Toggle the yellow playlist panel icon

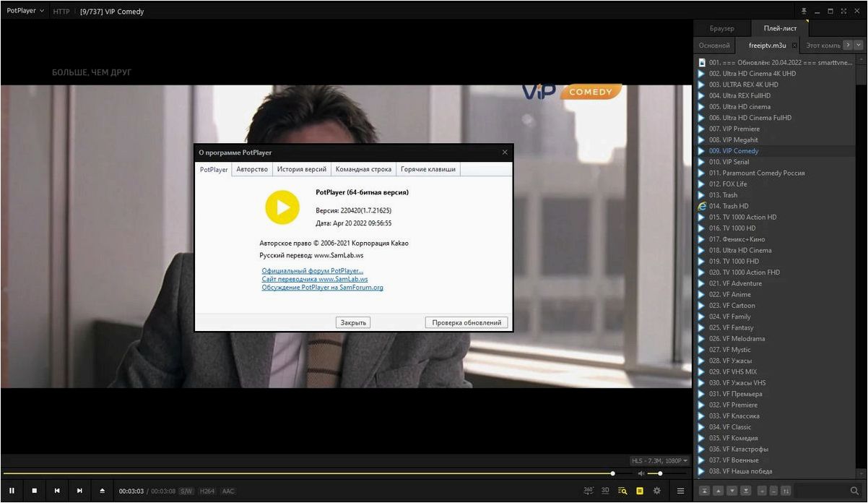click(x=639, y=491)
